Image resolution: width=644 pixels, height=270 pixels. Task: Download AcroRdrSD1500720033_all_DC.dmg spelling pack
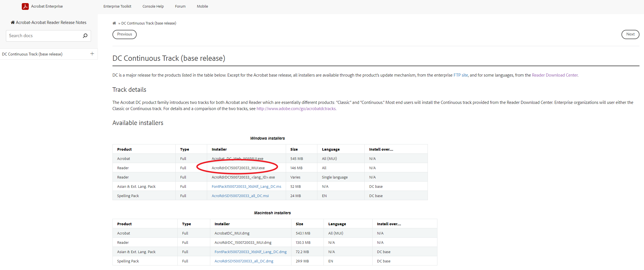244,261
